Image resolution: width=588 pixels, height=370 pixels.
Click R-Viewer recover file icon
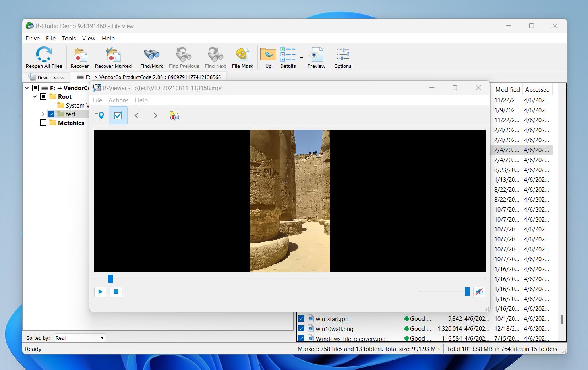(174, 116)
